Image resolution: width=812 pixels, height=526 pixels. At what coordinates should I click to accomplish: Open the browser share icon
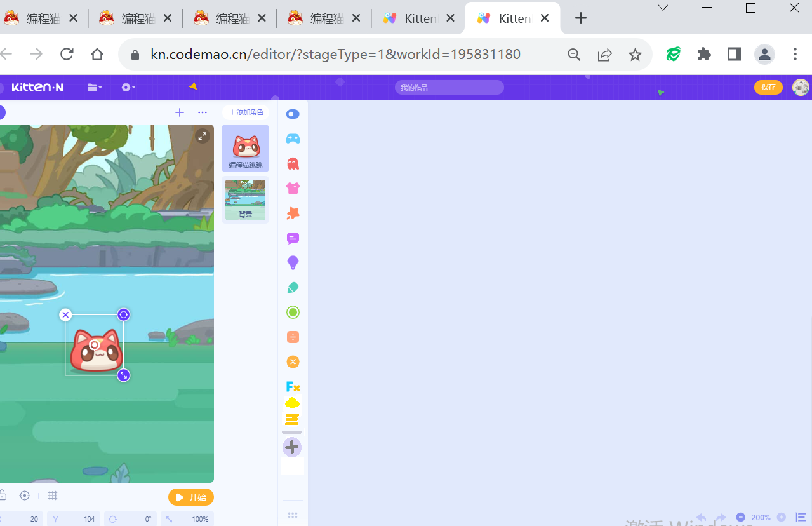604,55
